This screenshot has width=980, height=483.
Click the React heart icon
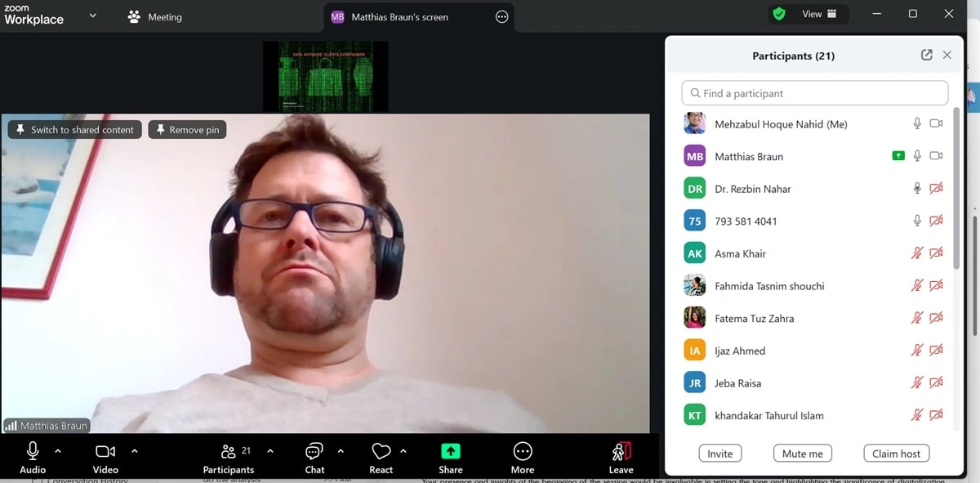[x=381, y=452]
